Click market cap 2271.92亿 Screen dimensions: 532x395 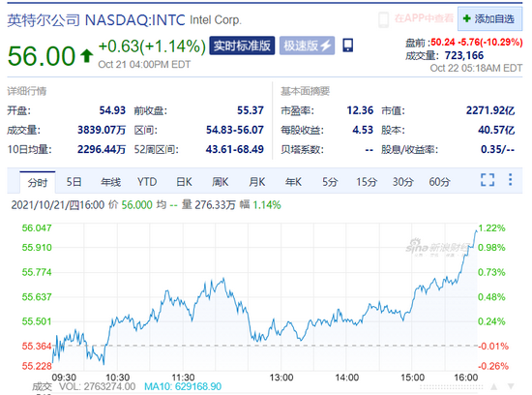[x=490, y=110]
